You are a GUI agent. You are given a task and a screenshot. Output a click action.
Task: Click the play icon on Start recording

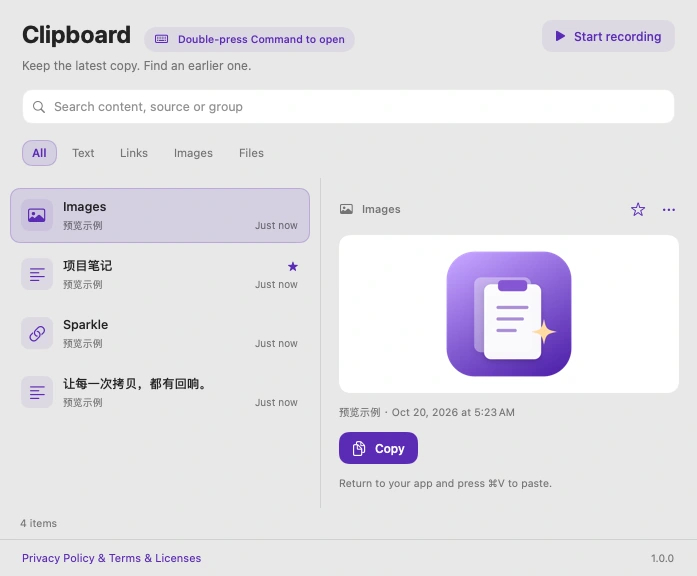[560, 36]
